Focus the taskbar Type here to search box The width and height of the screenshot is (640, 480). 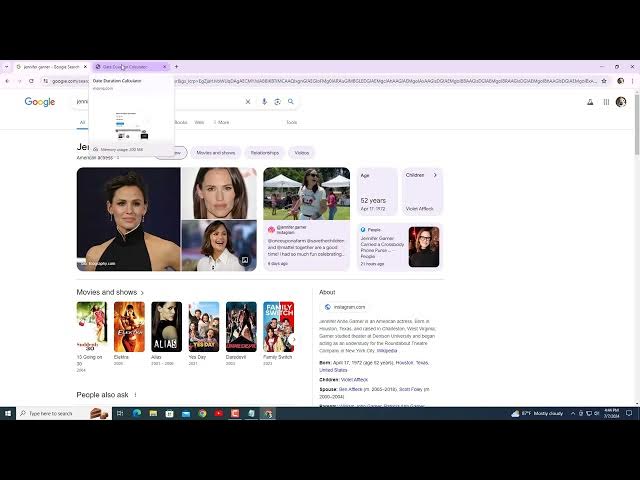coord(63,413)
